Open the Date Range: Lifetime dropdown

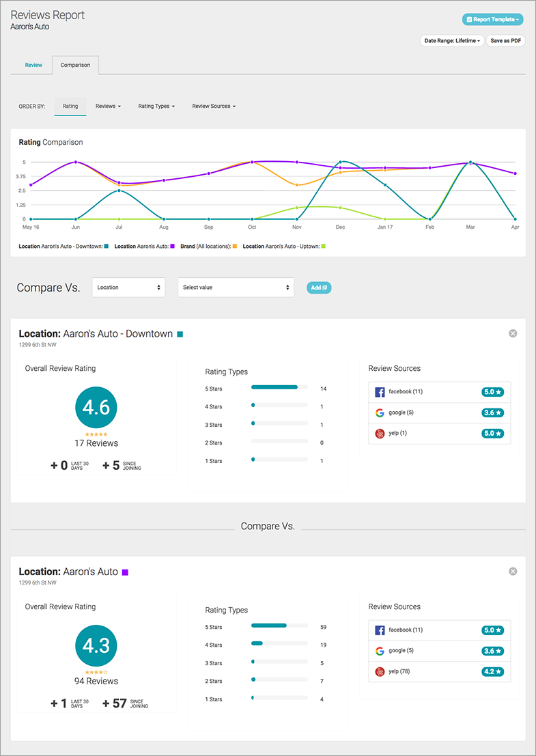point(452,41)
